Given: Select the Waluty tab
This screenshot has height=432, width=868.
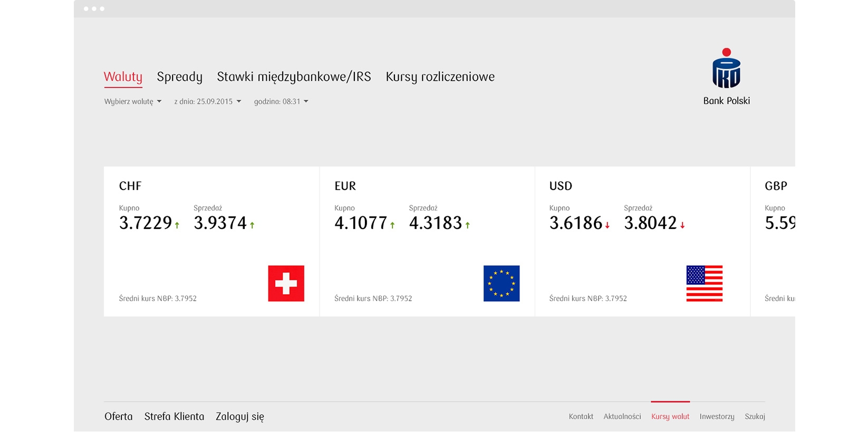Looking at the screenshot, I should coord(123,77).
